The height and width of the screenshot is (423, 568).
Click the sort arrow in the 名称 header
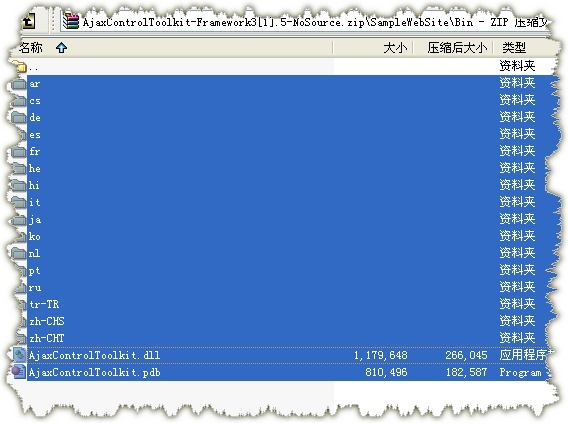pos(62,47)
